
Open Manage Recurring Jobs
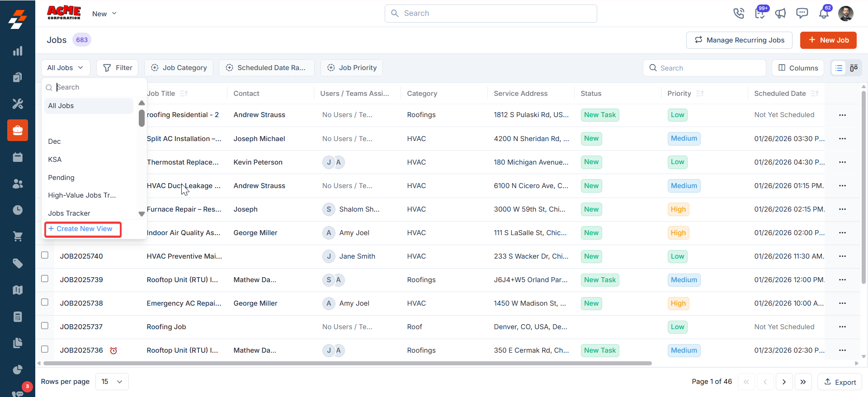click(x=739, y=40)
